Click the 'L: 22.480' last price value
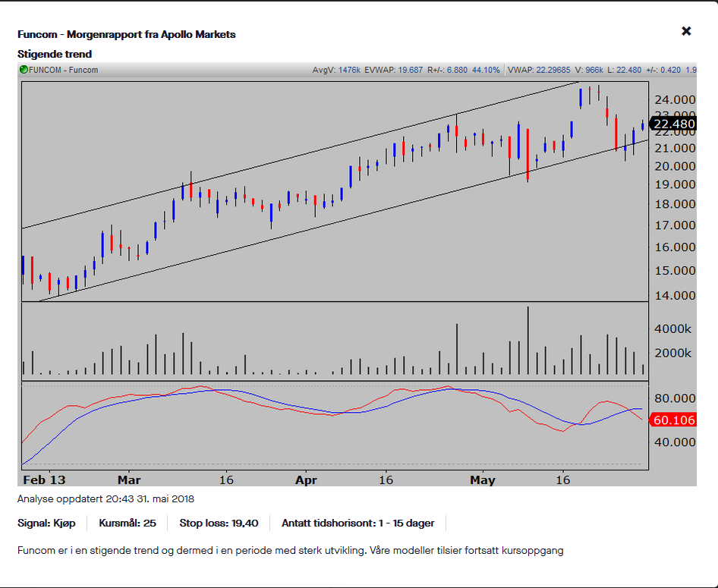 624,70
